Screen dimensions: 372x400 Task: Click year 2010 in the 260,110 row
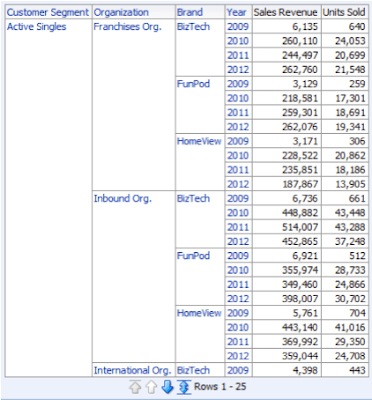238,41
